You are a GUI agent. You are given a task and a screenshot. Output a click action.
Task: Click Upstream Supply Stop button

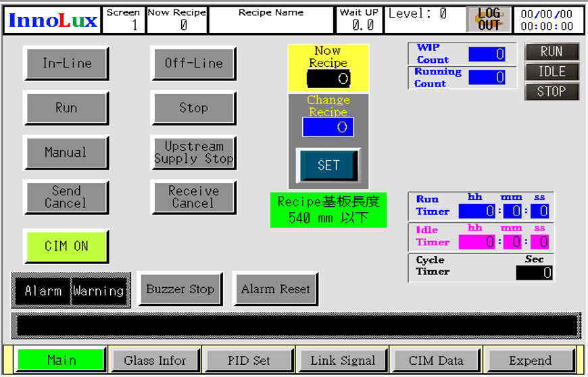(x=193, y=153)
